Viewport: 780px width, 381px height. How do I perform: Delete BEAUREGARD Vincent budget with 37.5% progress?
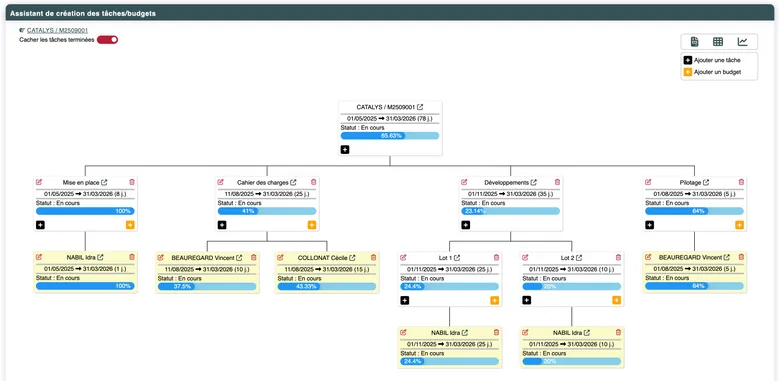coord(253,257)
